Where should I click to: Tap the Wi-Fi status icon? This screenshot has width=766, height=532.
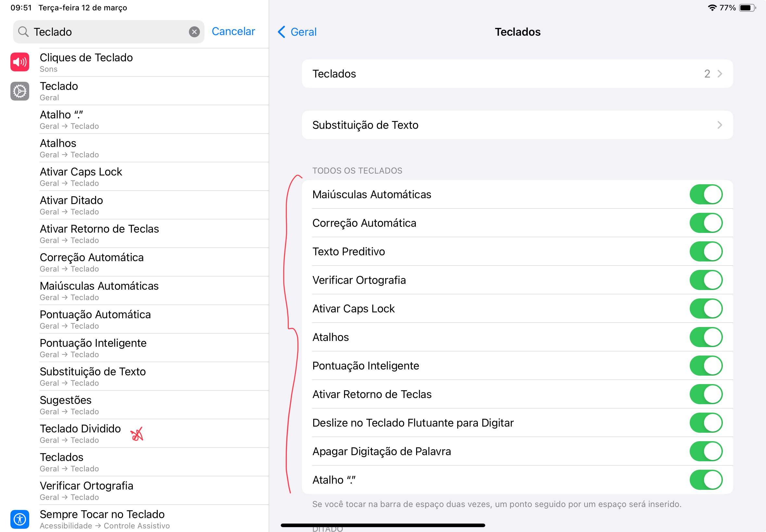712,8
